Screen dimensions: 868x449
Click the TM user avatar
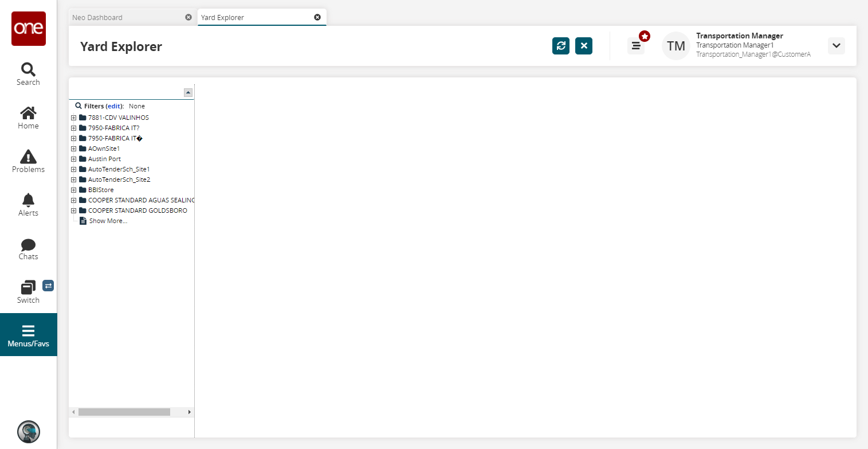pyautogui.click(x=676, y=46)
